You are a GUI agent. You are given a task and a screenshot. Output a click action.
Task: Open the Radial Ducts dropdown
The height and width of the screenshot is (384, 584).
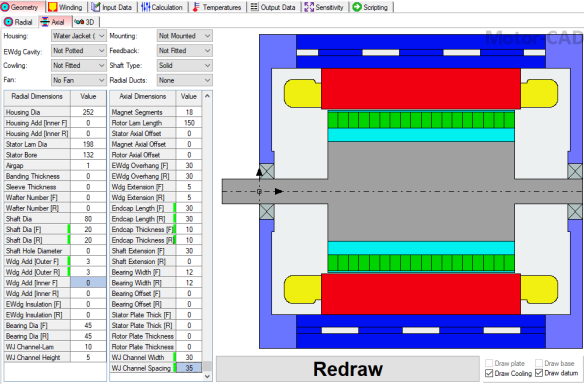tap(185, 80)
